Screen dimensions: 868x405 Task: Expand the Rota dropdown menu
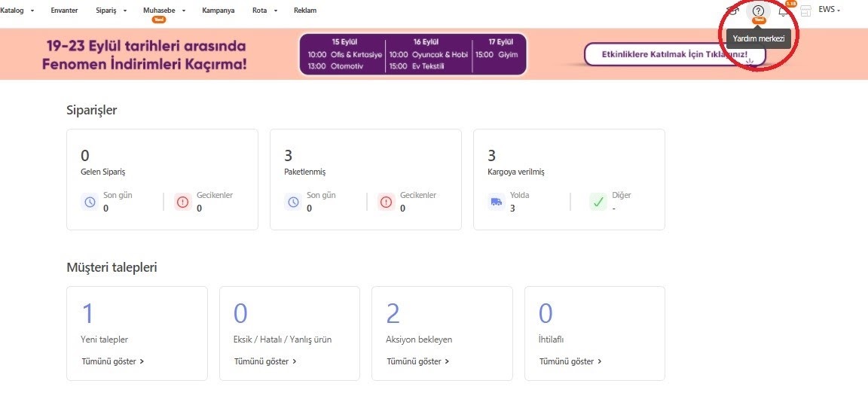(x=264, y=11)
